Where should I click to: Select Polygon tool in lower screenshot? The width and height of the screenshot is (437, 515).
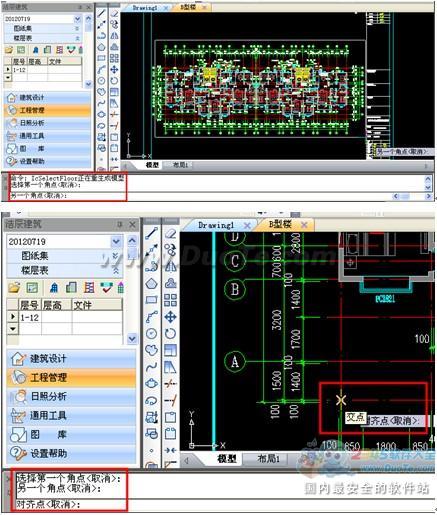152,284
